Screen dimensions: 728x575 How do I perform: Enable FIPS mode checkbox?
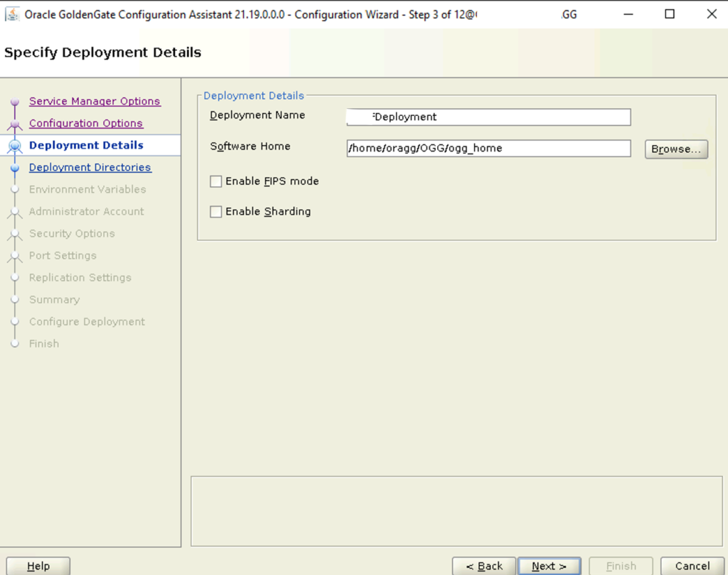click(x=216, y=181)
